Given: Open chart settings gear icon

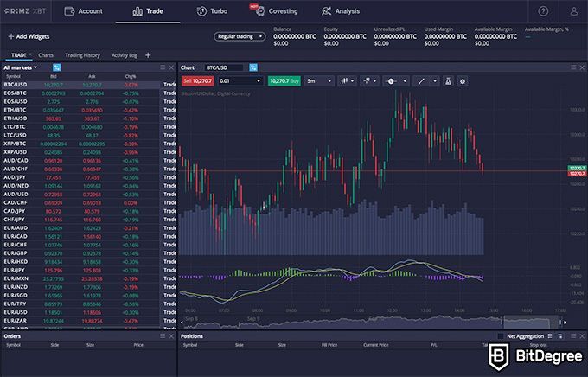Looking at the screenshot, I should point(463,81).
